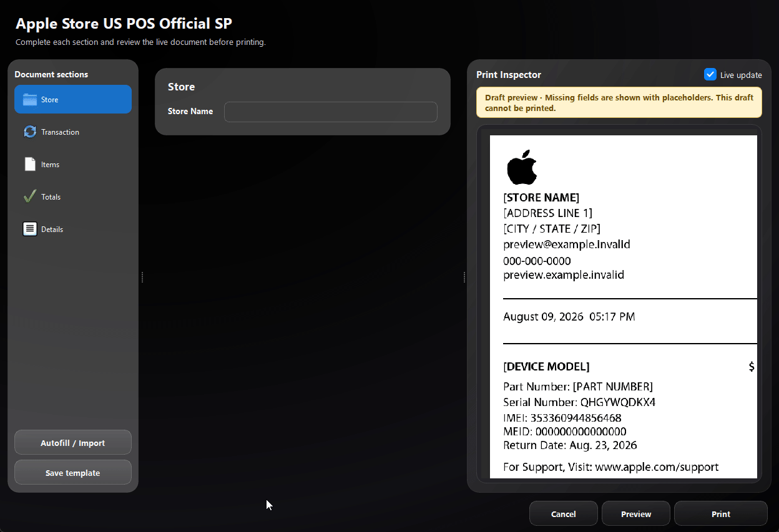Disable the Live update checkbox
This screenshot has height=532, width=779.
tap(710, 74)
